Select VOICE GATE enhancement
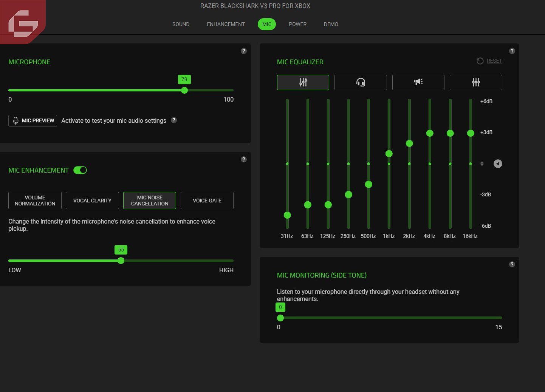 click(x=207, y=201)
